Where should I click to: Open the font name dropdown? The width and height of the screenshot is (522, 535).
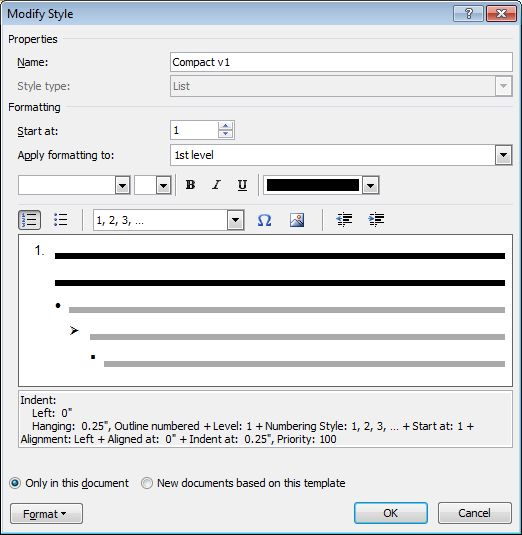pyautogui.click(x=122, y=186)
